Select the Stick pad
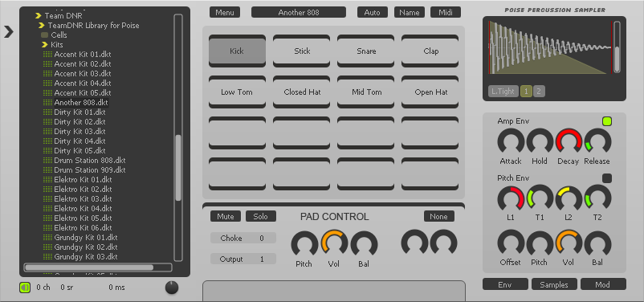The height and width of the screenshot is (302, 644). click(301, 51)
